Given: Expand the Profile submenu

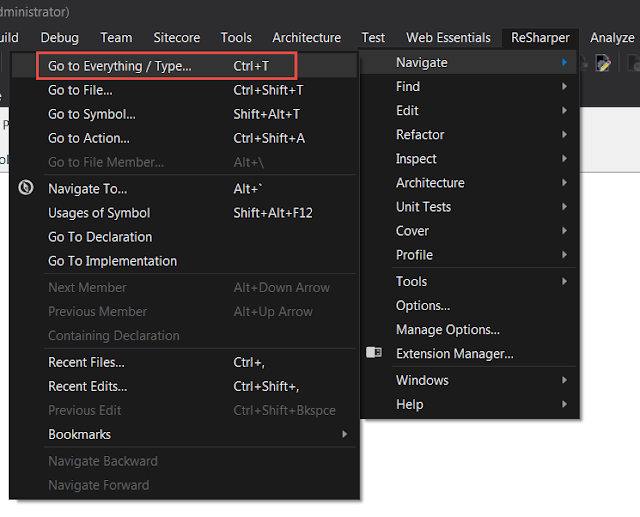Looking at the screenshot, I should (x=469, y=255).
